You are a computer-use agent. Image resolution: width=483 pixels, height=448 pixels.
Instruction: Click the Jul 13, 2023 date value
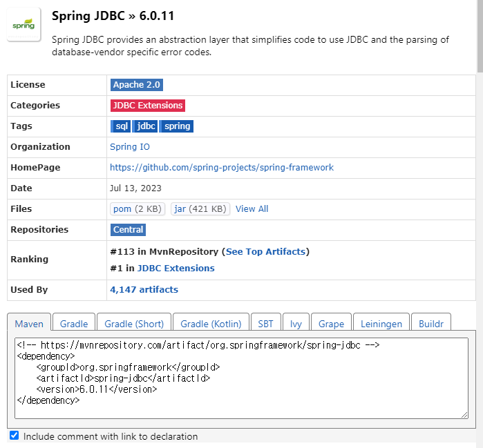point(135,188)
